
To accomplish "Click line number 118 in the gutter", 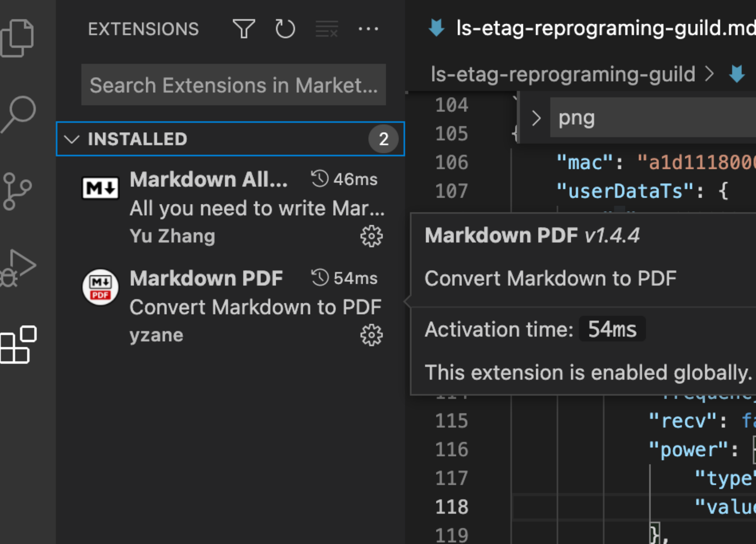I will click(451, 507).
